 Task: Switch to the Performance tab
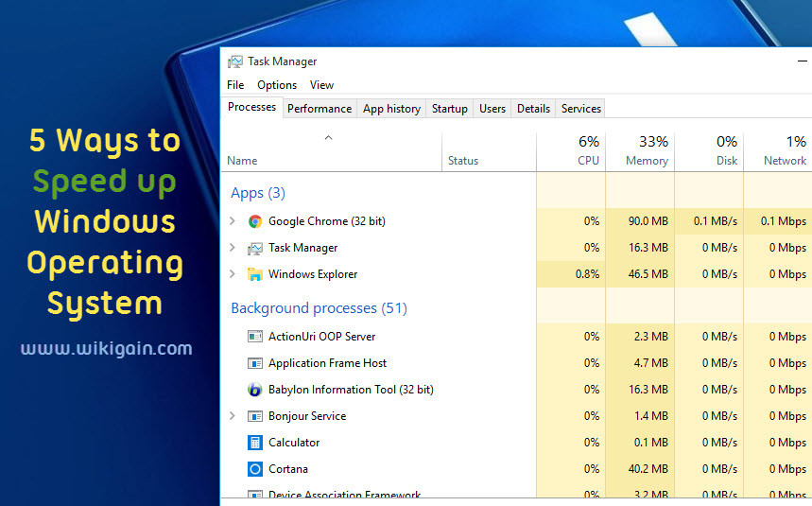[320, 109]
